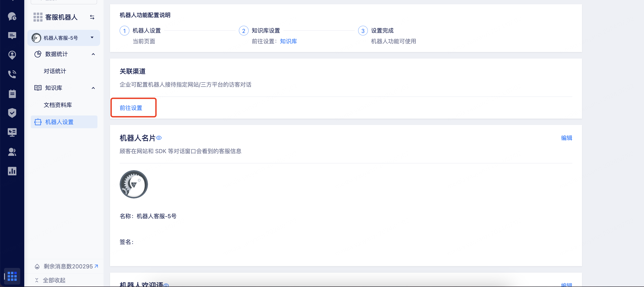Select 机器人设置 in the sidebar
This screenshot has width=644, height=287.
64,122
